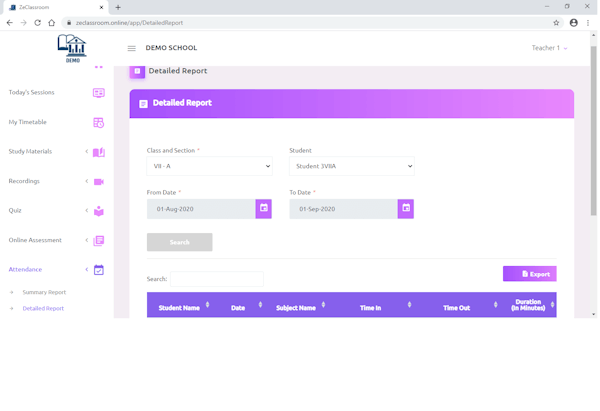Viewport: 600px width, 411px height.
Task: Select Detailed Report sidebar item
Action: pyautogui.click(x=43, y=308)
